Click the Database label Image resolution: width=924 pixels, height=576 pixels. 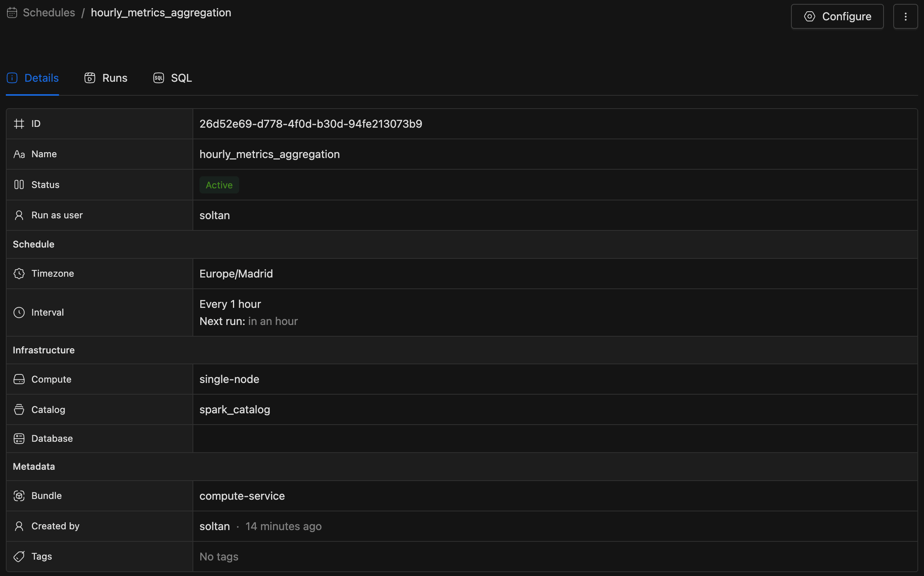click(52, 439)
